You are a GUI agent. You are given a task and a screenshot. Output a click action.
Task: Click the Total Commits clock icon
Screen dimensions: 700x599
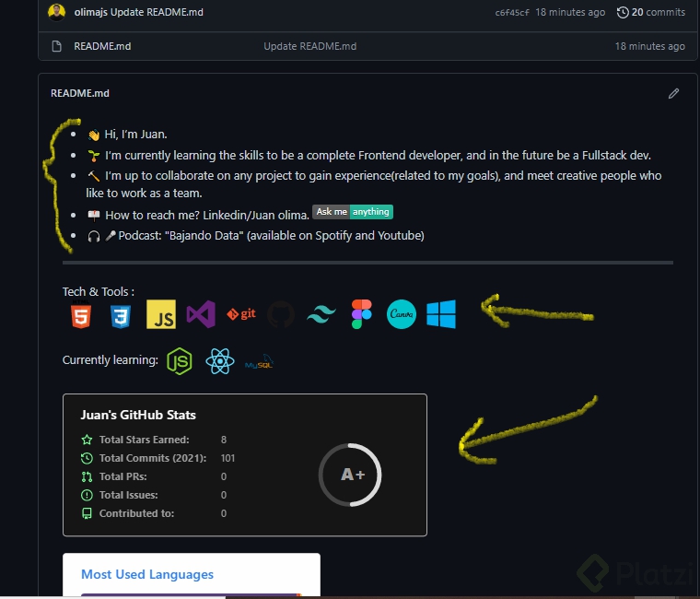pos(87,458)
